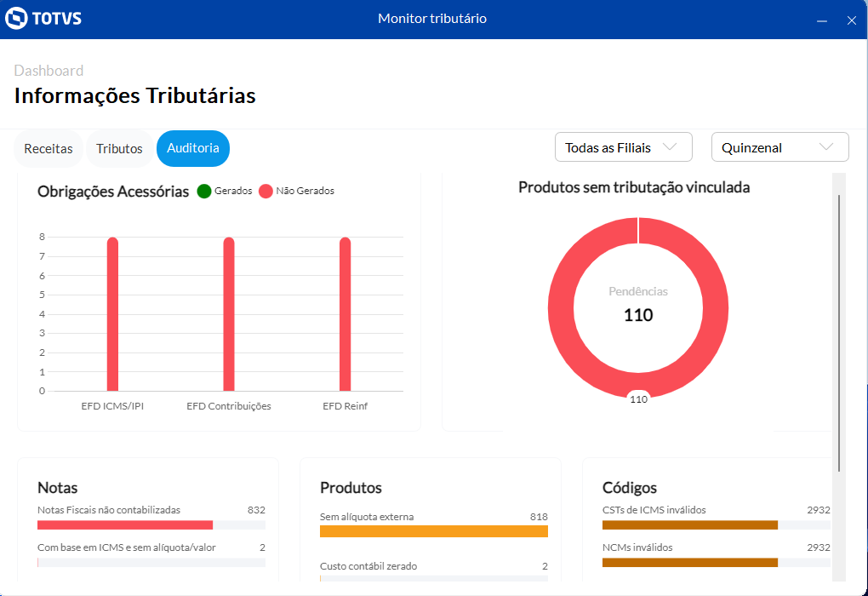
Task: Toggle the green Gerados legend series
Action: [204, 192]
